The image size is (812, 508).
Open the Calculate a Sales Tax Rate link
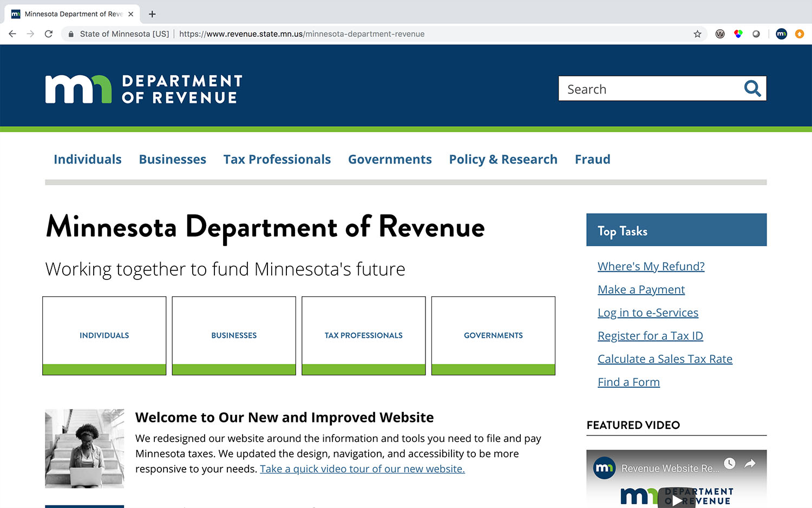pyautogui.click(x=665, y=359)
